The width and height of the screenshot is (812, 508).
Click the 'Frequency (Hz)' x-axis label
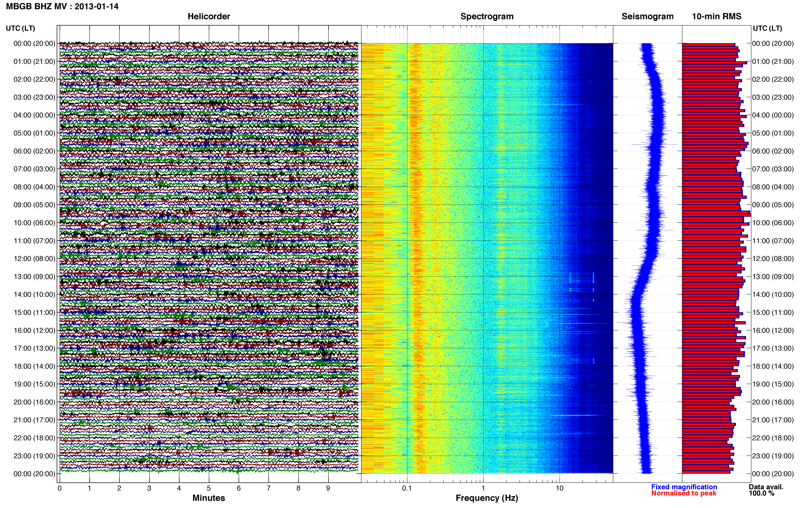coord(487,498)
